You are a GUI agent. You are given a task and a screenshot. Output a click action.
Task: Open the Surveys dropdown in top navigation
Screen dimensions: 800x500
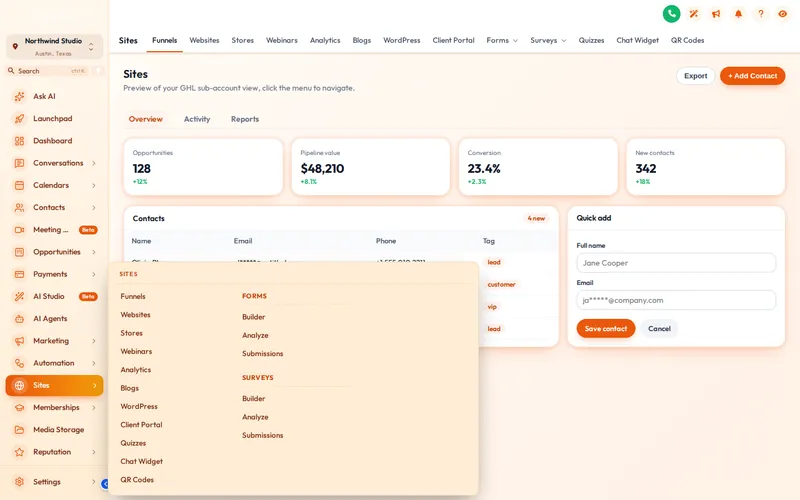pyautogui.click(x=548, y=40)
